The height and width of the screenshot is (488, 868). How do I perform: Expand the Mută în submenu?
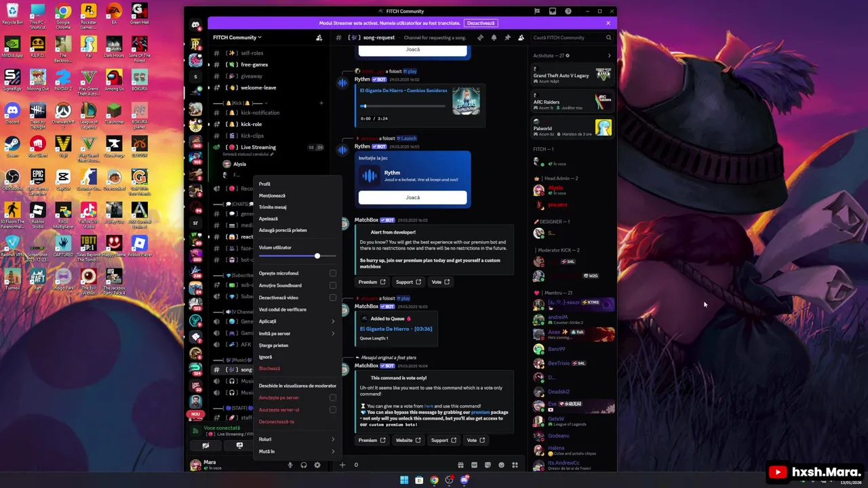click(297, 451)
